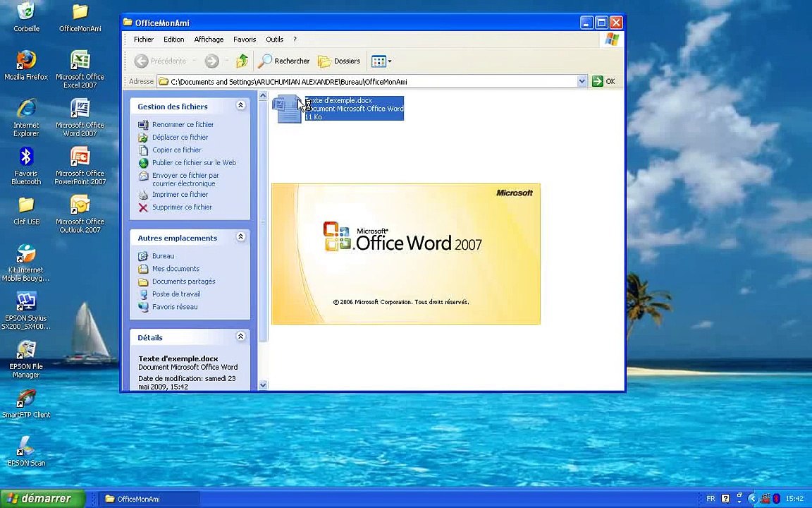Collapse the Détails panel
Image resolution: width=812 pixels, height=508 pixels.
click(x=240, y=337)
